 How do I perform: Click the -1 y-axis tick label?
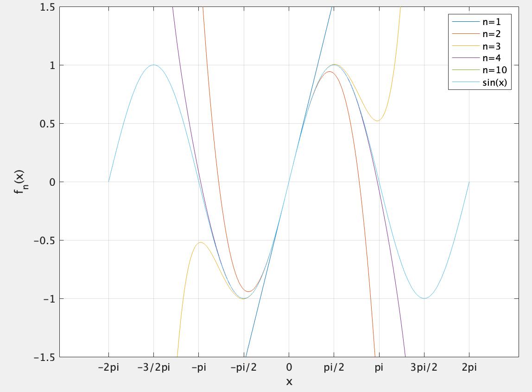[49, 299]
